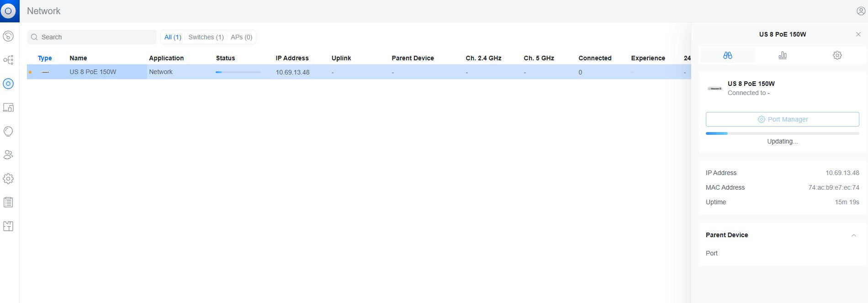Click the Search input field
The image size is (868, 303).
coord(92,37)
